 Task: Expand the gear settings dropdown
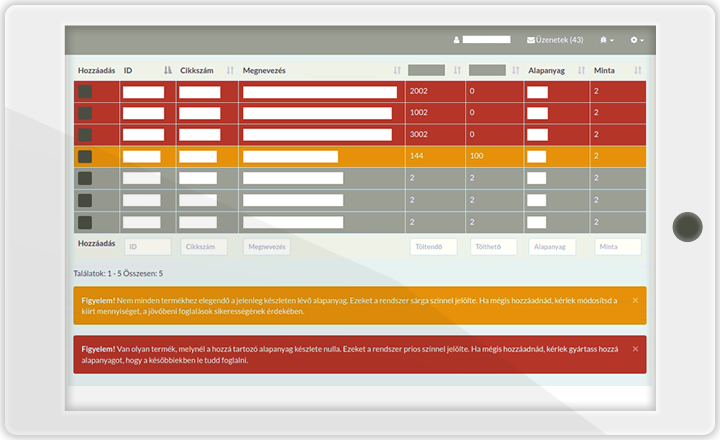636,40
